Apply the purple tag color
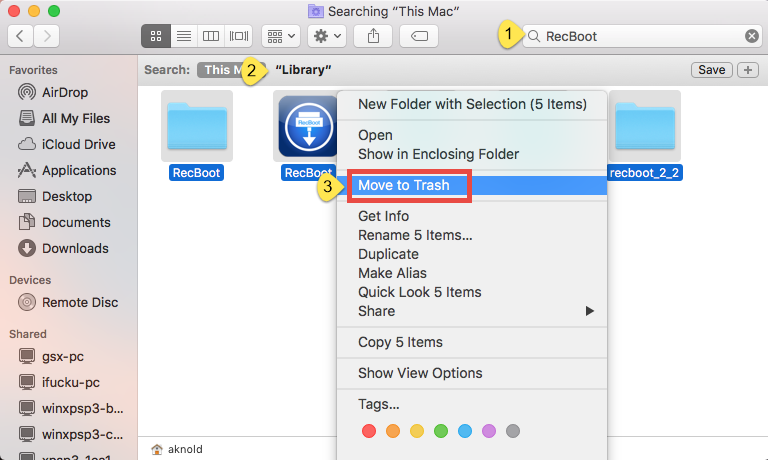Viewport: 768px width, 460px height. tap(489, 431)
